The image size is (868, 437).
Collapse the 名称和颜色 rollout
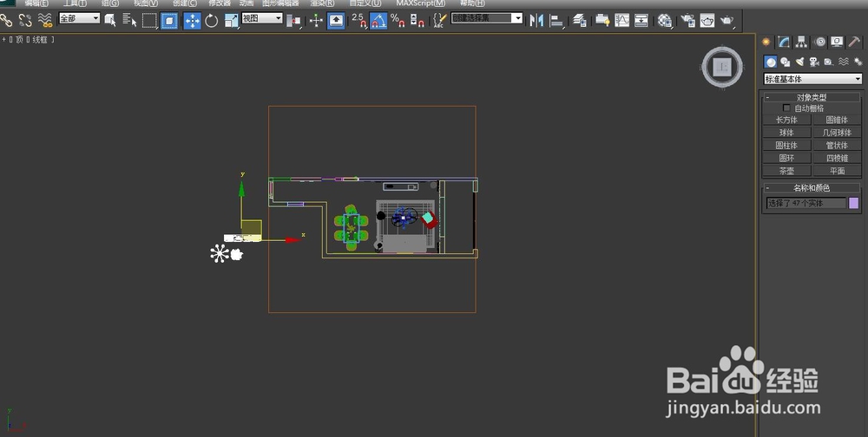(812, 187)
